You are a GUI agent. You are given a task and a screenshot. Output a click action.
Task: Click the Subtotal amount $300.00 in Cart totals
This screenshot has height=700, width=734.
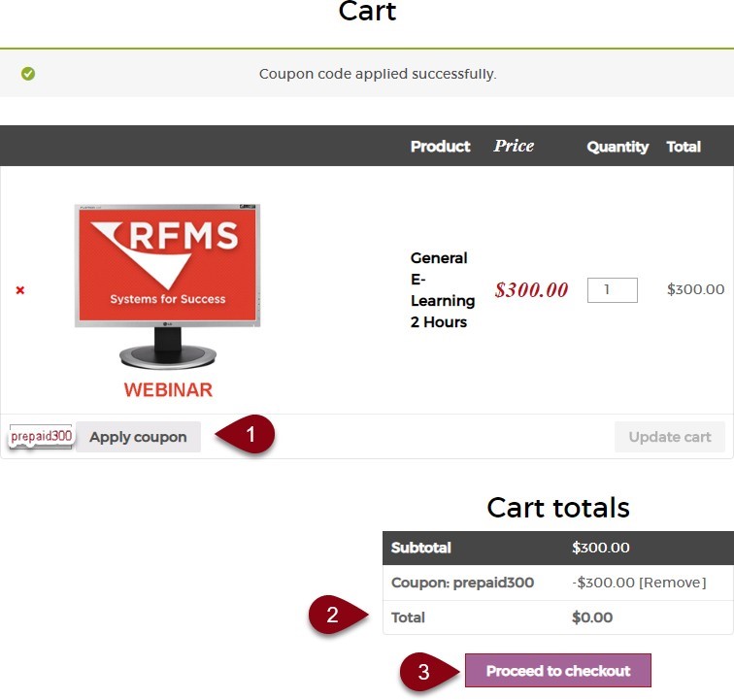tap(601, 548)
